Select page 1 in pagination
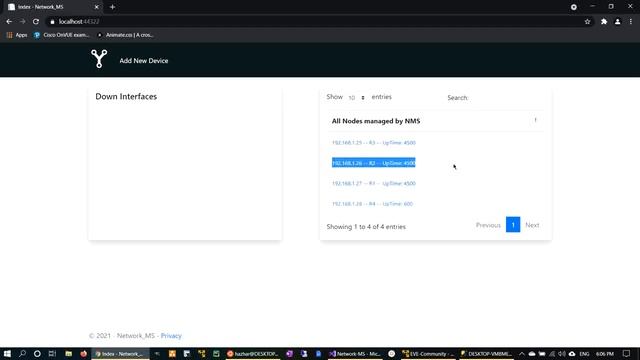This screenshot has height=360, width=640. [513, 224]
